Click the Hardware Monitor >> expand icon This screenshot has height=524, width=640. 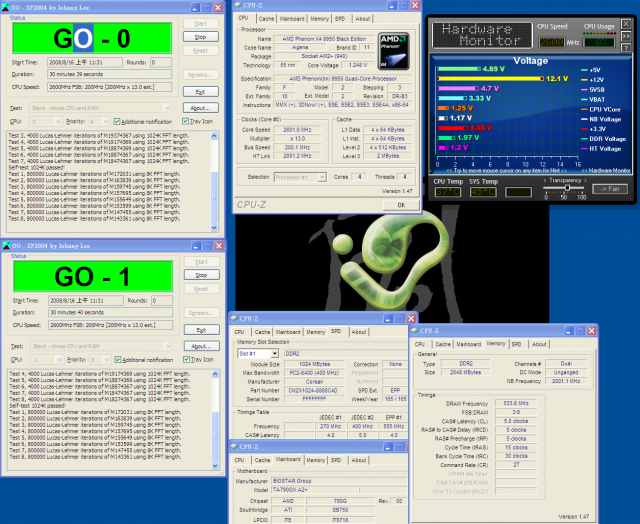tap(626, 36)
